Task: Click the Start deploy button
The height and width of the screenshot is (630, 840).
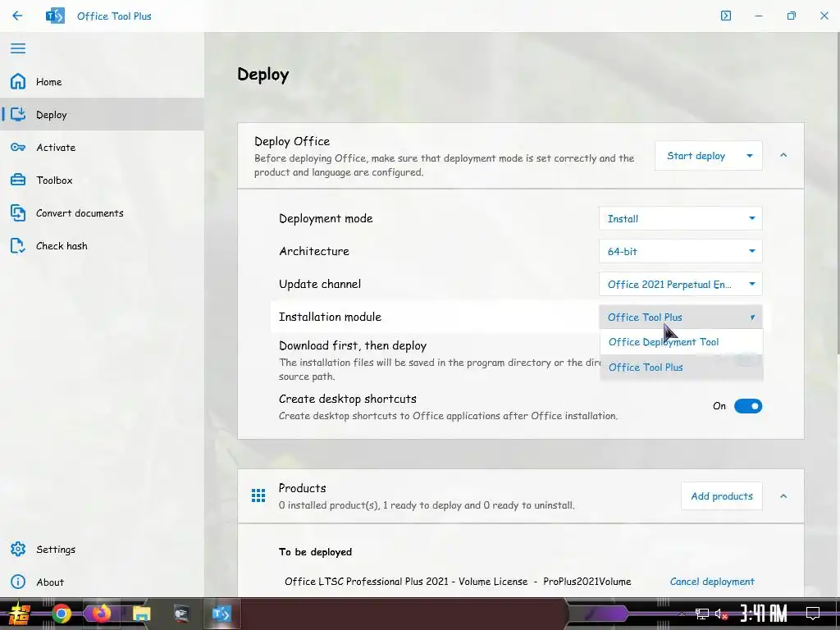Action: (x=696, y=156)
